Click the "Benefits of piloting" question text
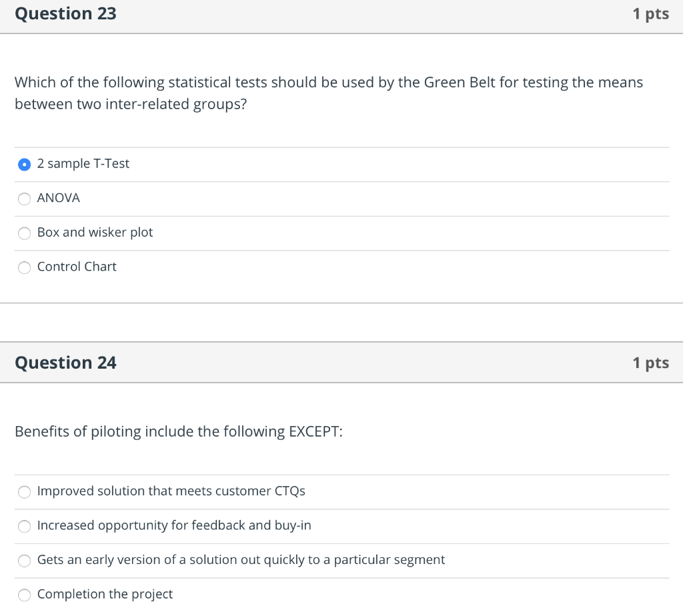Screen dimensions: 683x616 [179, 431]
